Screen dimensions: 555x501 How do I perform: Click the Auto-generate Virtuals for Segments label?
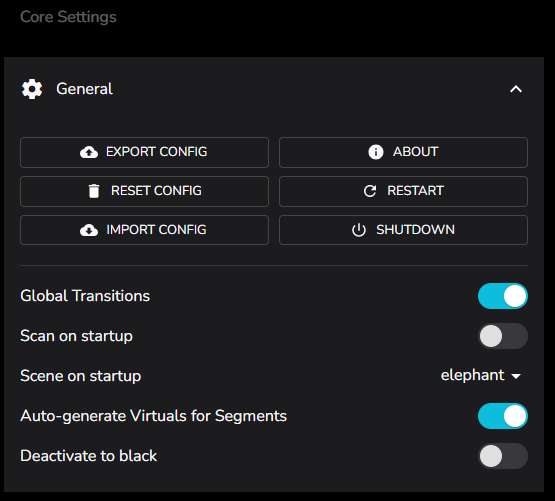coord(154,416)
